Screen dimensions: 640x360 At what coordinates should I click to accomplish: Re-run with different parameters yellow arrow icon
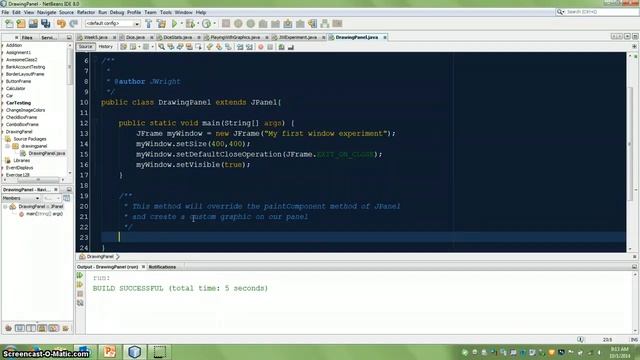pyautogui.click(x=80, y=284)
